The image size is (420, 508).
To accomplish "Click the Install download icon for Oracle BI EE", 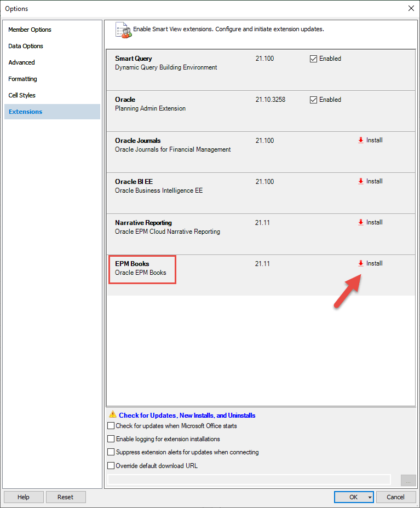I will click(x=360, y=181).
